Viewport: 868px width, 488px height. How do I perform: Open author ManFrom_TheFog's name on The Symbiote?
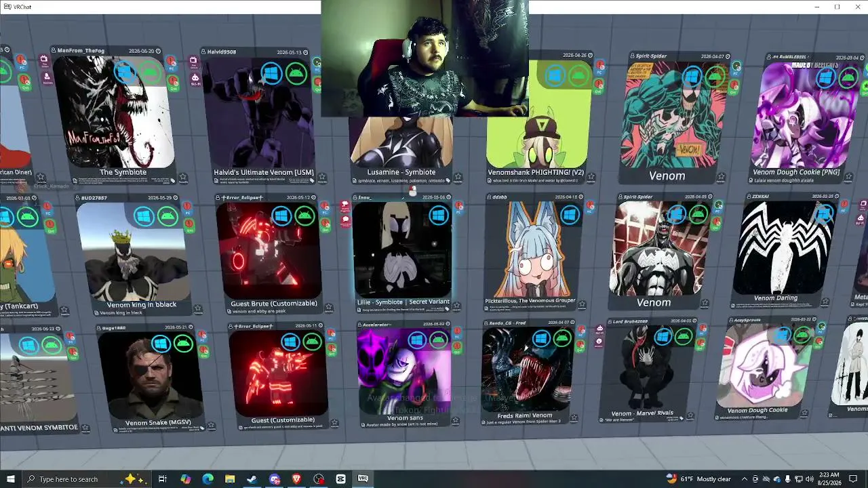[81, 51]
